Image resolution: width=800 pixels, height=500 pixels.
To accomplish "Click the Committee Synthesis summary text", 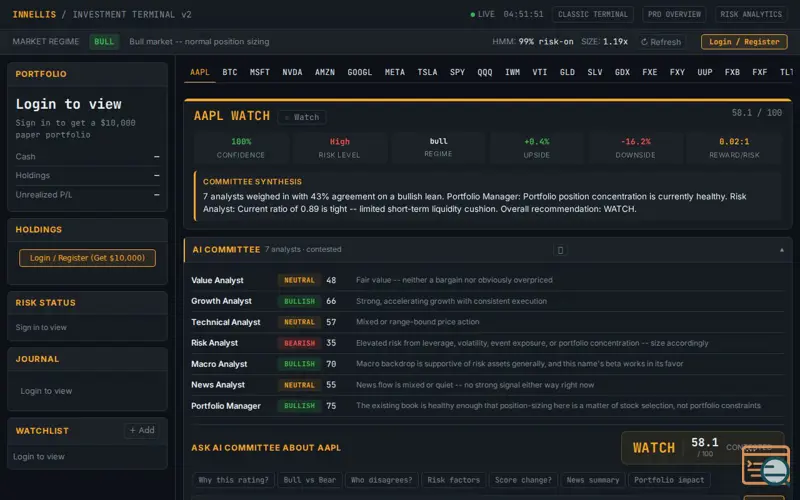I will tap(474, 203).
